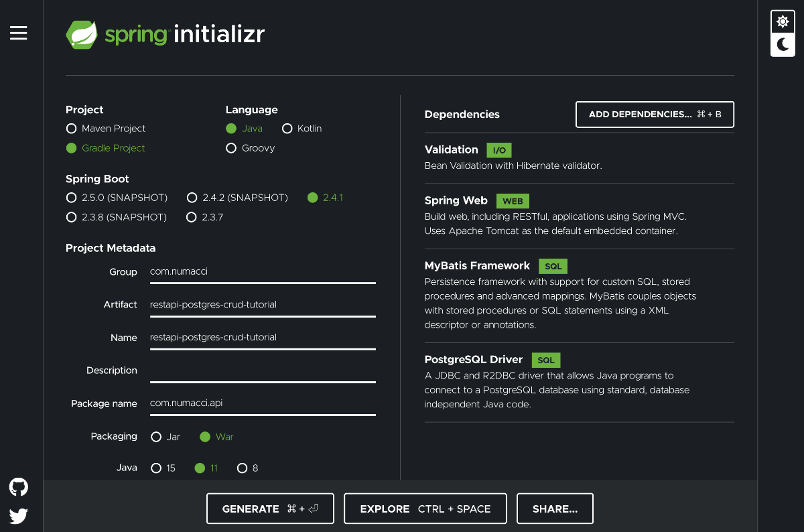Viewport: 804px width, 532px height.
Task: Select Java version 11
Action: pyautogui.click(x=206, y=468)
